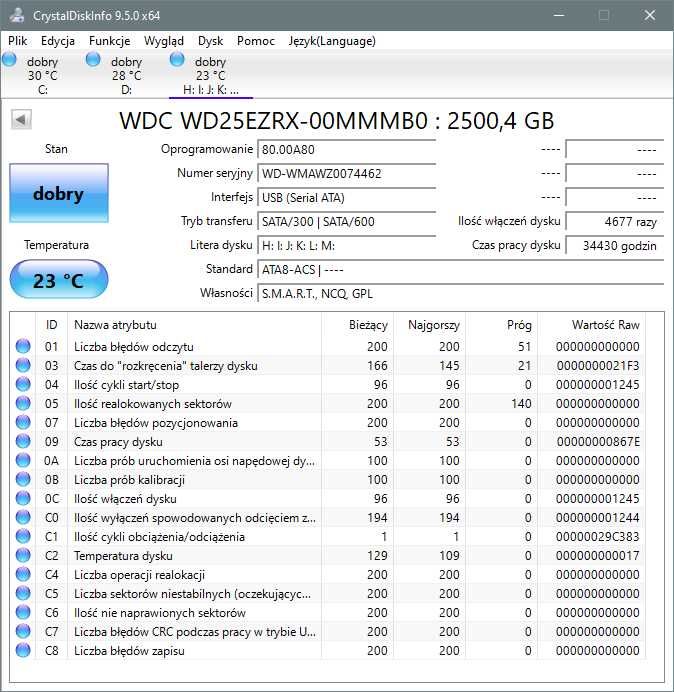The height and width of the screenshot is (692, 674).
Task: Click the features field S.M.A.R.T., NCQ, GPL
Action: click(460, 293)
